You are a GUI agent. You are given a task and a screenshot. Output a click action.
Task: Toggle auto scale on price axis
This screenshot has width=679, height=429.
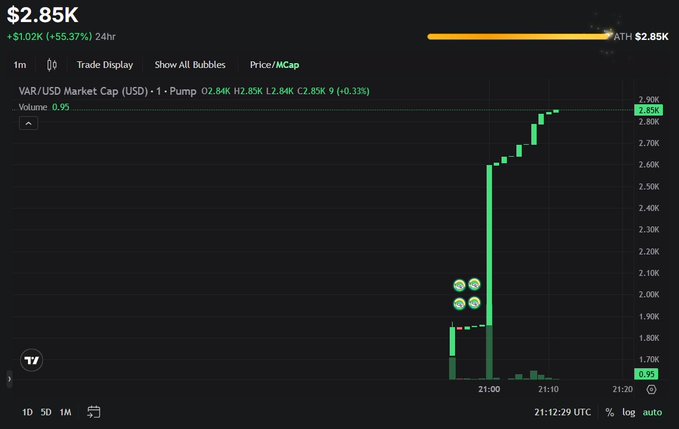tap(652, 412)
